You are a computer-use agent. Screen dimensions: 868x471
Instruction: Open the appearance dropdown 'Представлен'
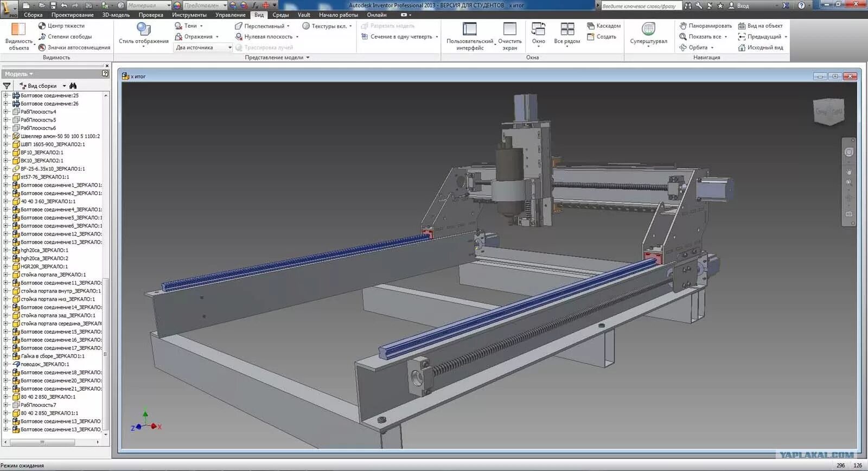point(205,5)
